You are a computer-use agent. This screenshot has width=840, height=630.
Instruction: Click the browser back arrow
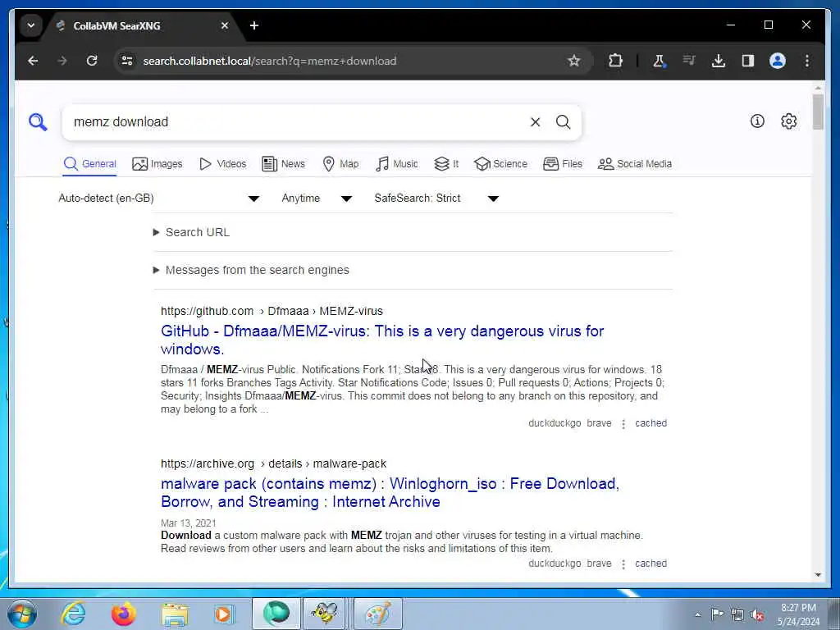click(x=33, y=61)
